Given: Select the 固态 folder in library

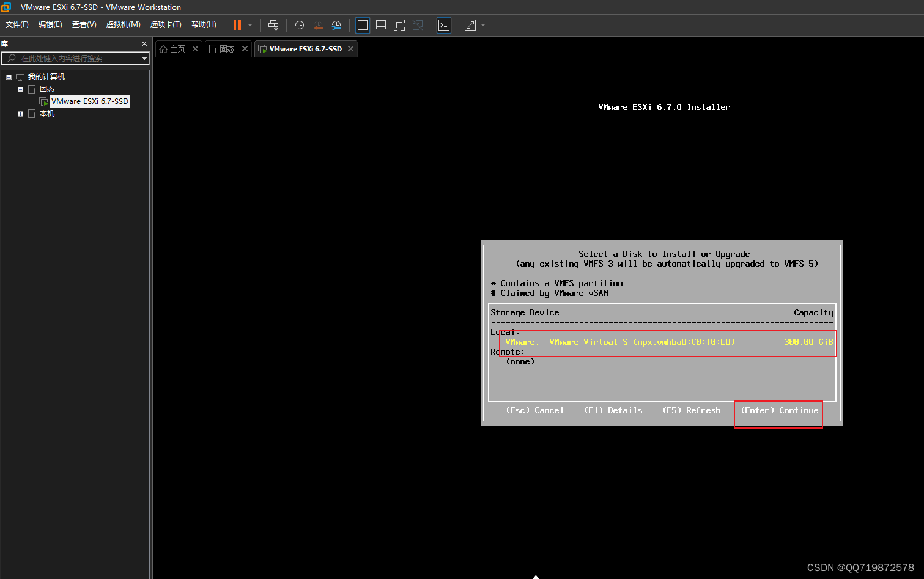Looking at the screenshot, I should 47,89.
